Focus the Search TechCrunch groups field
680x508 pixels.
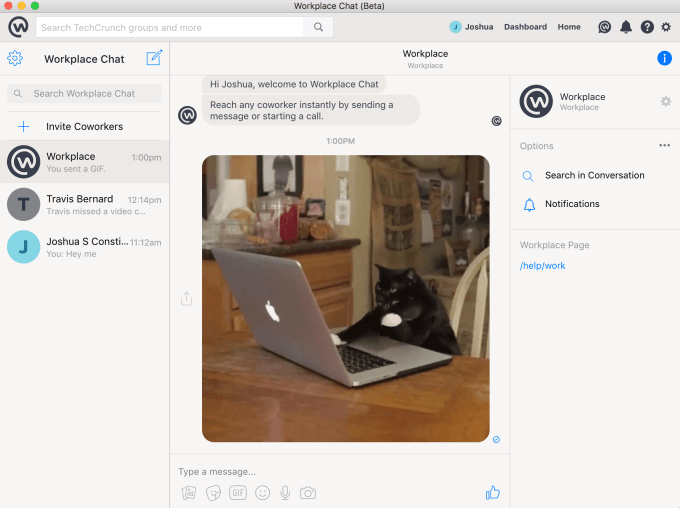[x=170, y=27]
